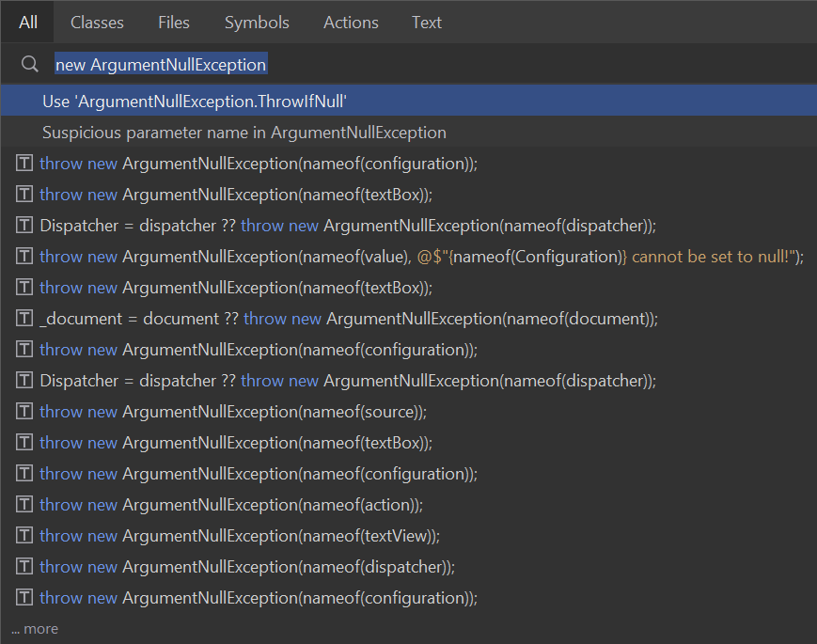Screen dimensions: 817x644
Task: Click text icon beside nameof(value) result
Action: [x=25, y=257]
